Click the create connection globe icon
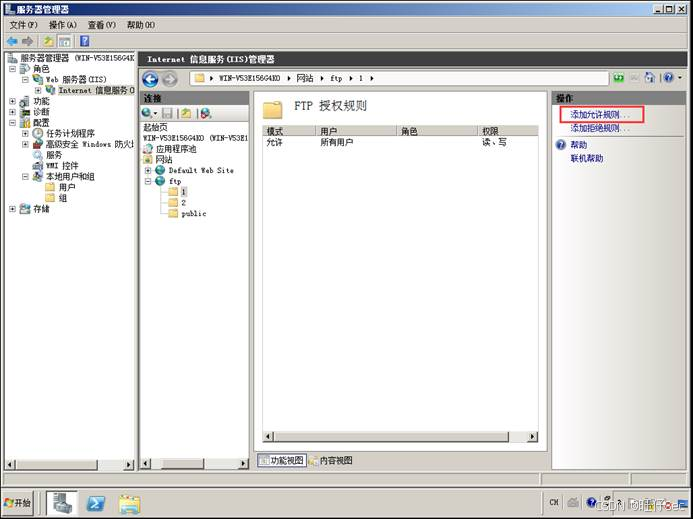Image resolution: width=694 pixels, height=520 pixels. tap(147, 113)
